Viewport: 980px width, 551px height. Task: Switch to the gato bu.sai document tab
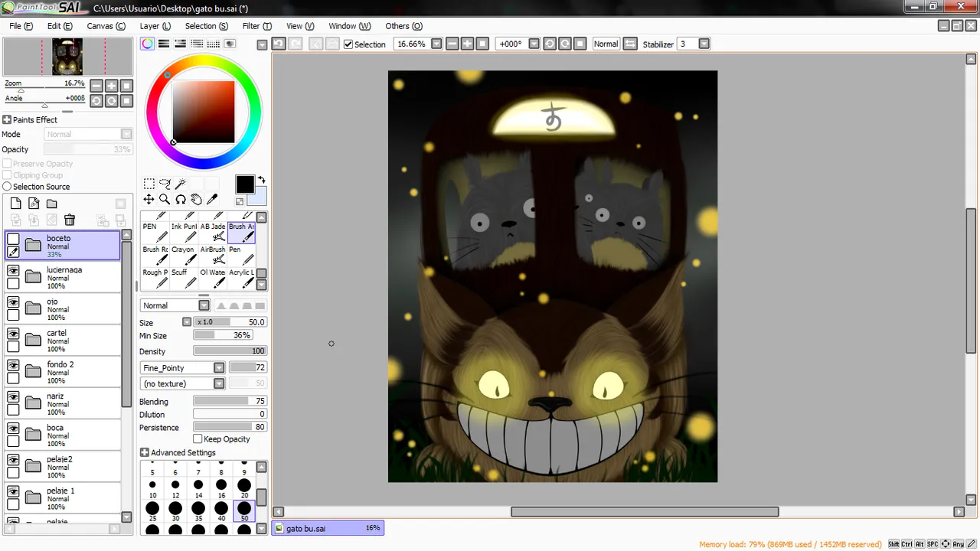click(x=328, y=528)
